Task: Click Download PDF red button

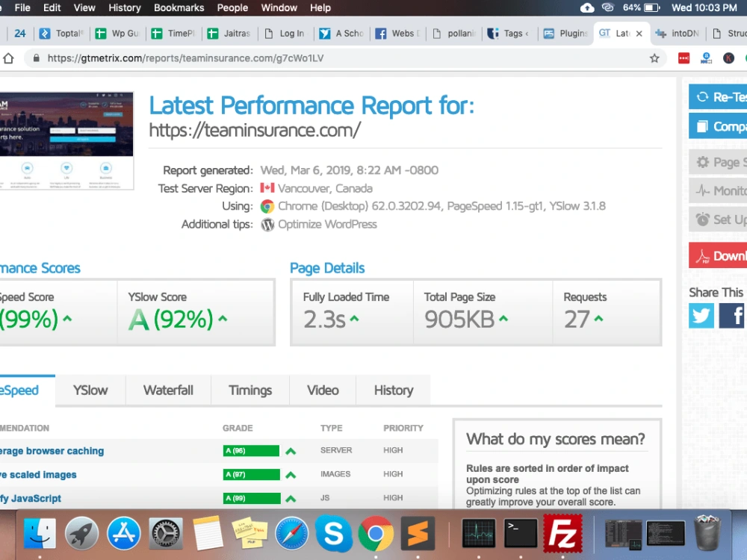Action: tap(718, 255)
